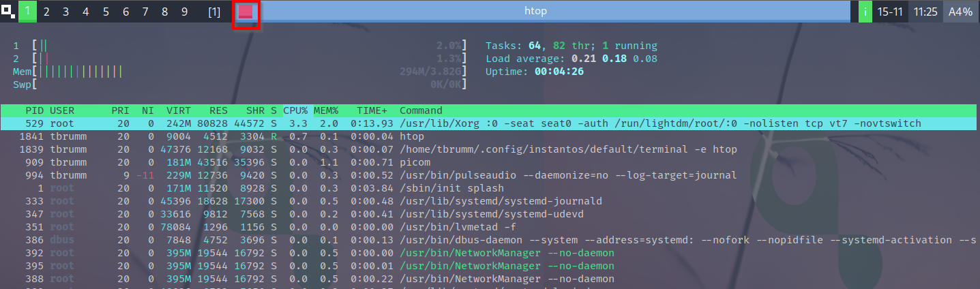Select the systemd-journald process row

(x=477, y=201)
